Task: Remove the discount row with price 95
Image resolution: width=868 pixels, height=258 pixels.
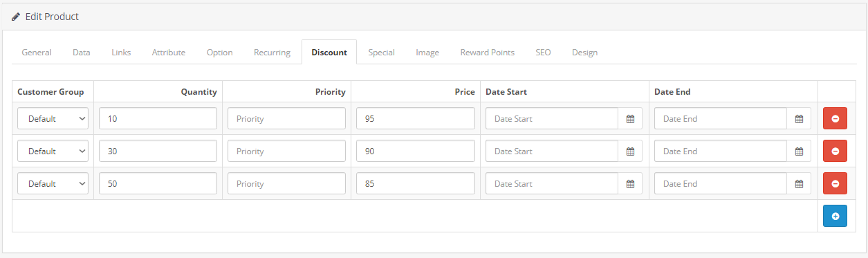Action: coord(835,118)
